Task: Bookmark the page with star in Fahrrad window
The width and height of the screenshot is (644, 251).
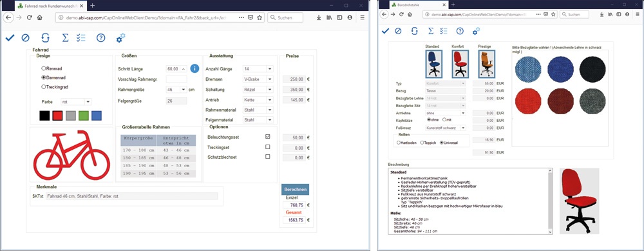Action: [260, 17]
